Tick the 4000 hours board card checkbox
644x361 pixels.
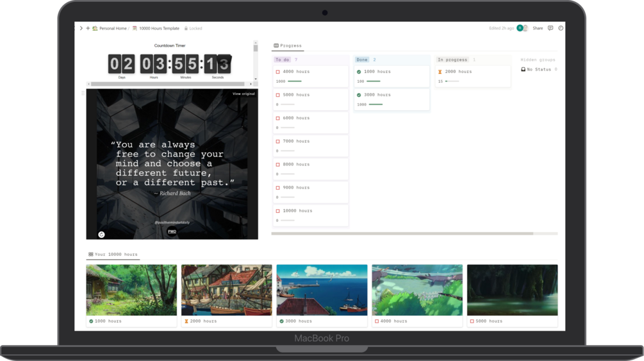pos(277,72)
